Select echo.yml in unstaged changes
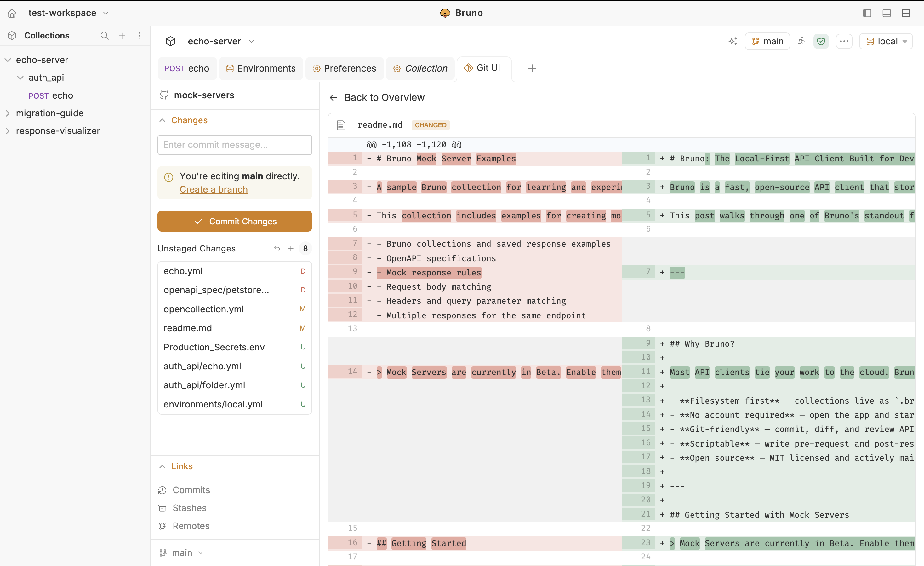924x566 pixels. [x=235, y=271]
